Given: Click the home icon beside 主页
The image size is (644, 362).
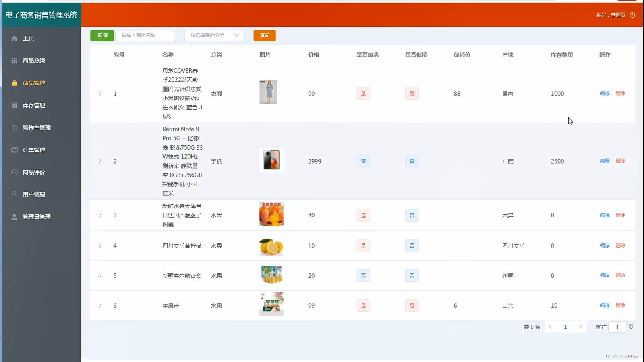Looking at the screenshot, I should (14, 38).
